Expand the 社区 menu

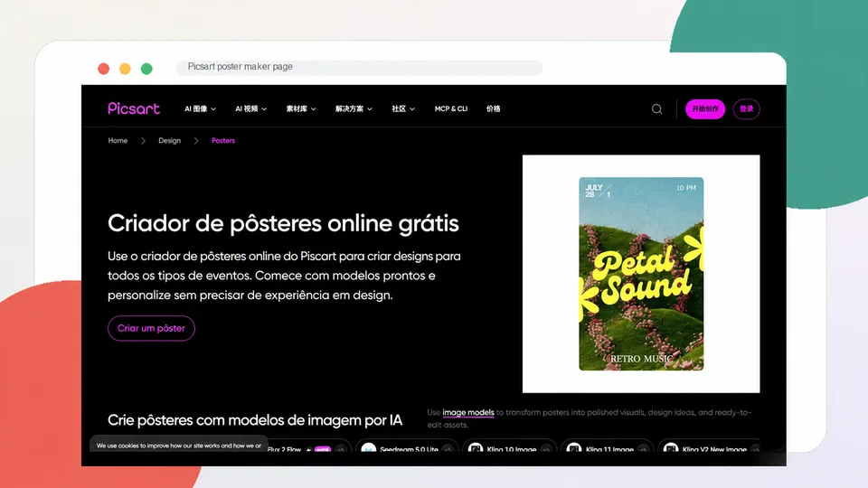[x=403, y=109]
